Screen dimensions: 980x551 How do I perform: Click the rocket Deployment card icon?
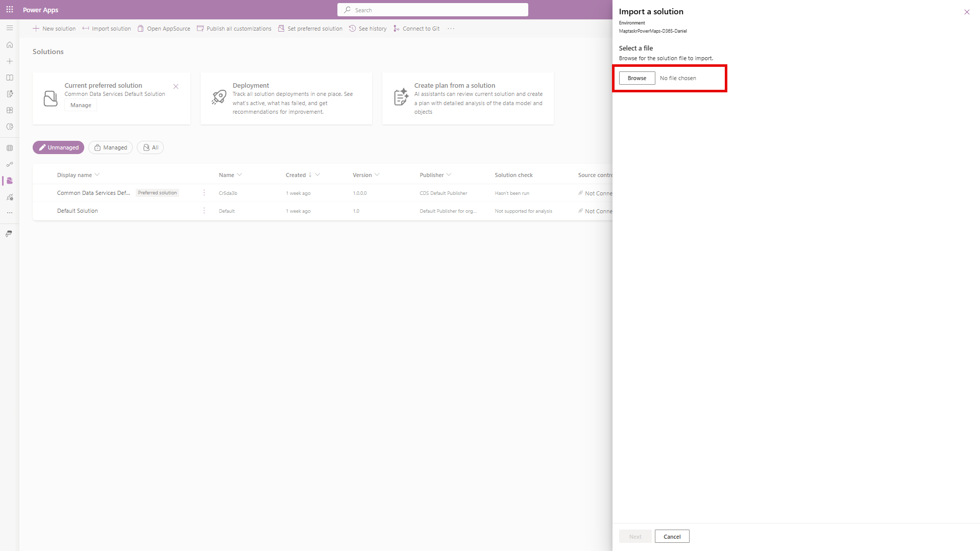[219, 97]
